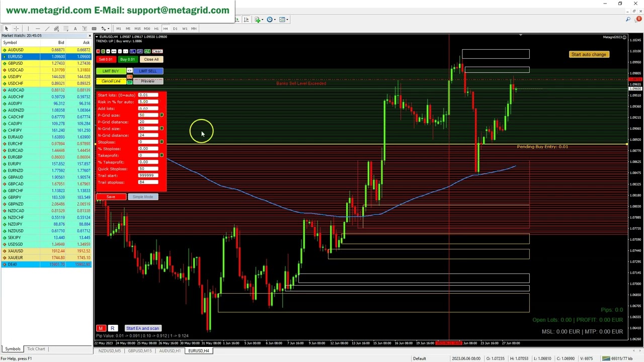Click the Close All button
The width and height of the screenshot is (644, 362).
151,59
